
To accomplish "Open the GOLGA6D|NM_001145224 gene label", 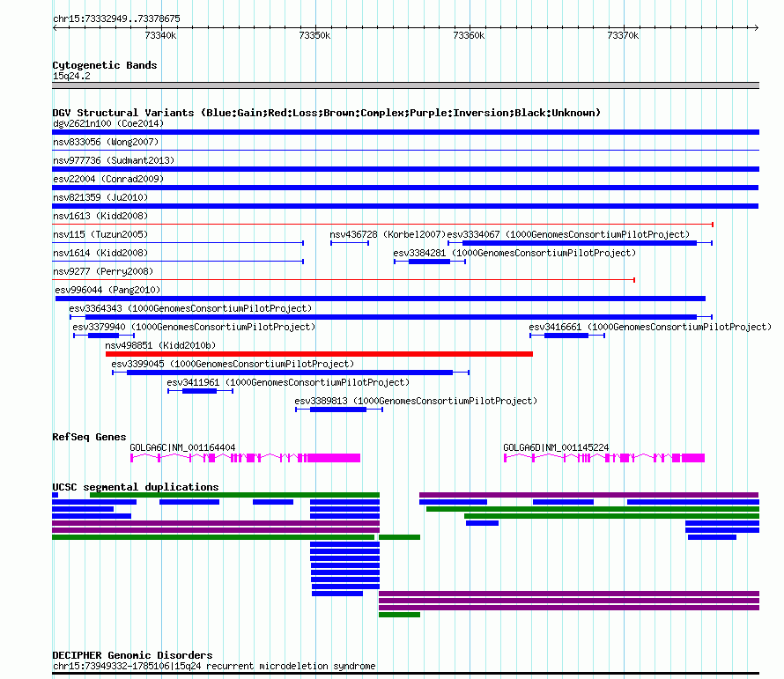I will [x=556, y=447].
